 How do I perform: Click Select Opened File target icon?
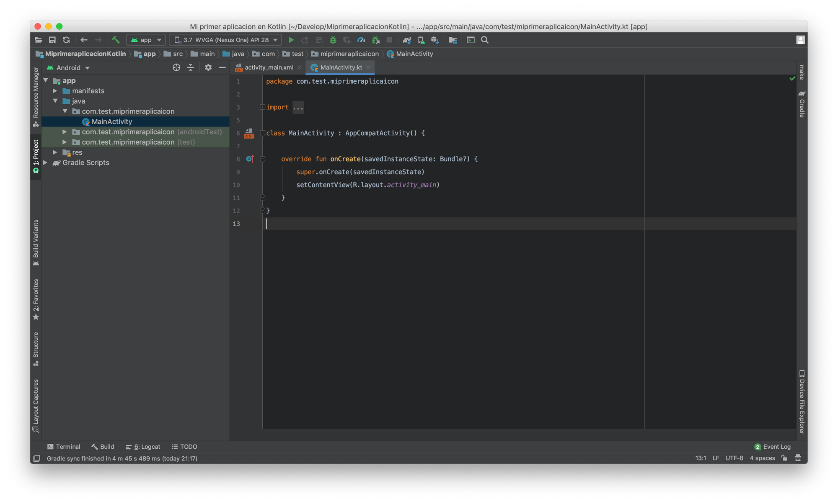click(x=176, y=68)
